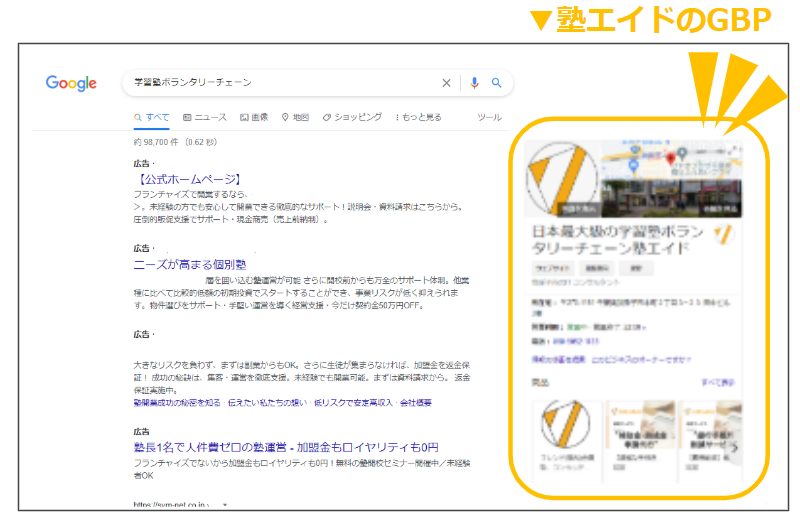Viewport: 800px width, 519px height.
Task: Select the すべて tab
Action: tap(152, 117)
